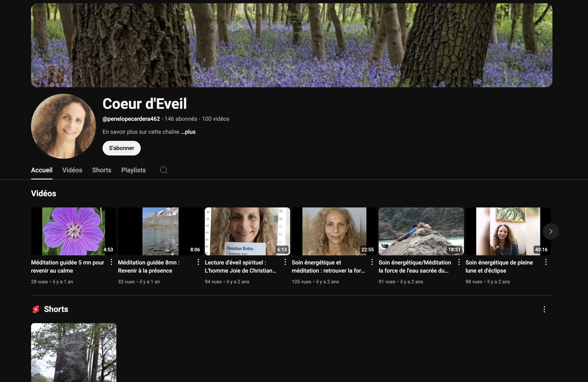Open options for Soin énergétique de pleine lune

click(x=546, y=262)
